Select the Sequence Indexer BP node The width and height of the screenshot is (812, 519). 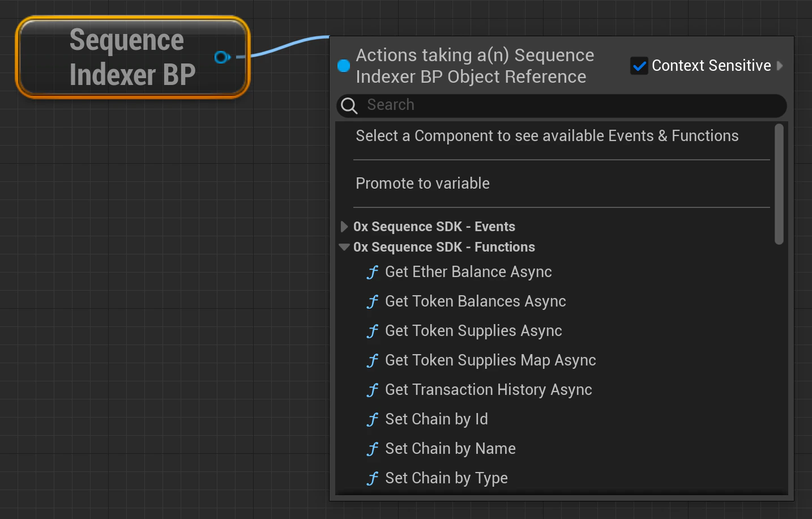[x=133, y=57]
